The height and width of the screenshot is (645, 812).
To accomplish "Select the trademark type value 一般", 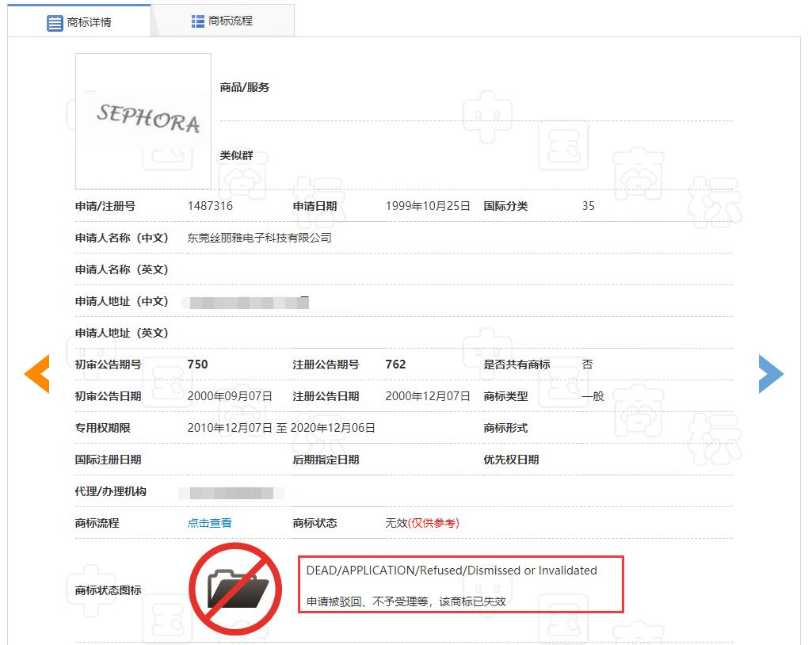I will coord(593,396).
